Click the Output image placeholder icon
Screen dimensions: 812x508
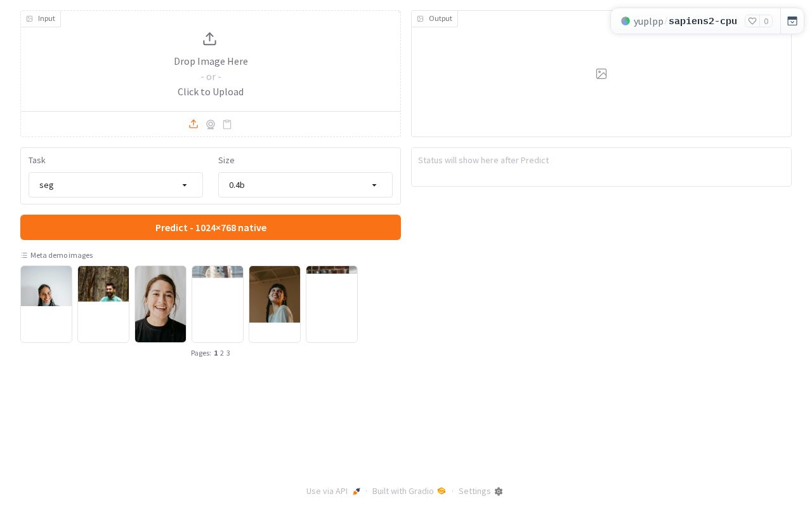(601, 74)
